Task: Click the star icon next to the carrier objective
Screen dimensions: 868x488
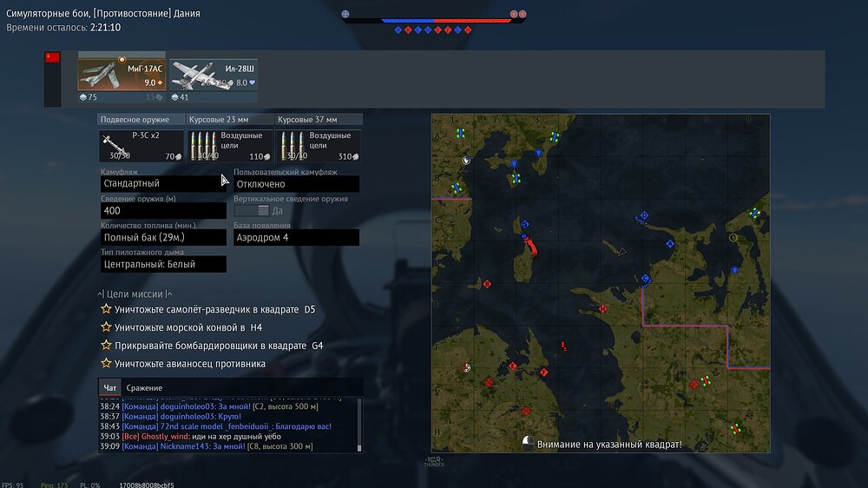Action: [x=106, y=364]
